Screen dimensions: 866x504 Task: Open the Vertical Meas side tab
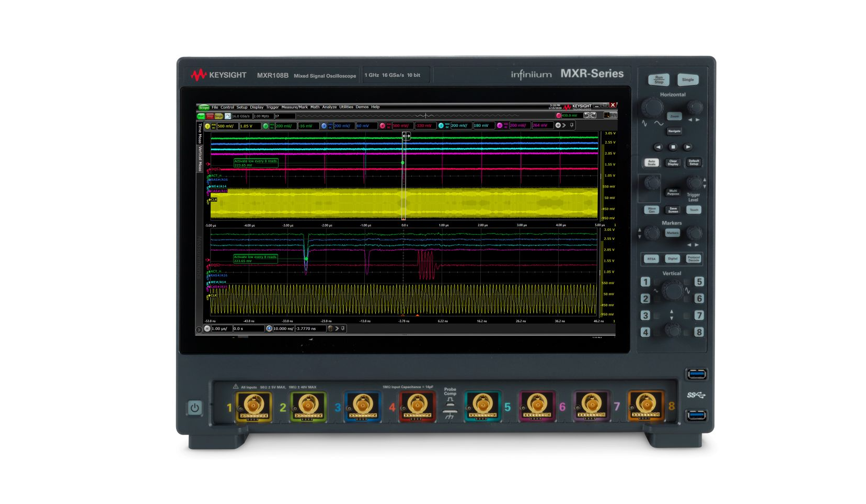pos(200,159)
